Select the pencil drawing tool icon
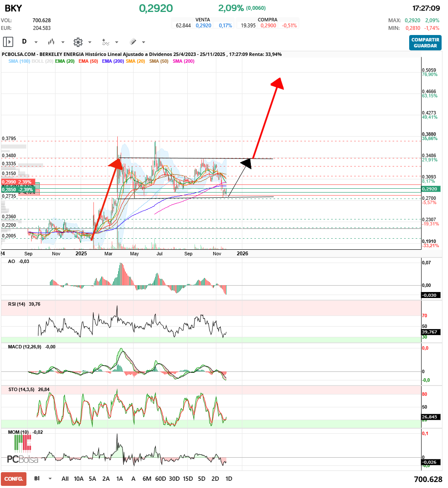The width and height of the screenshot is (448, 488). coord(133,42)
